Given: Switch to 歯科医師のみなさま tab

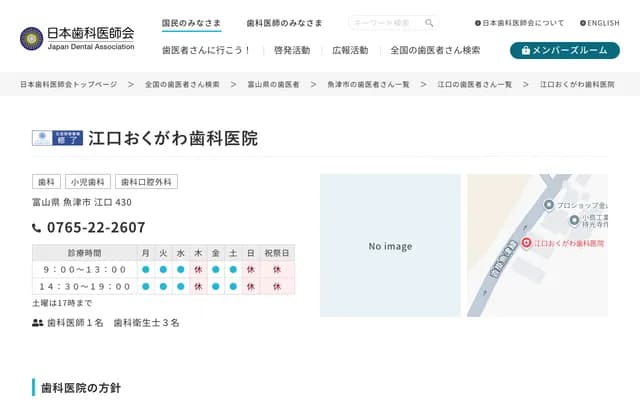Looking at the screenshot, I should (284, 22).
